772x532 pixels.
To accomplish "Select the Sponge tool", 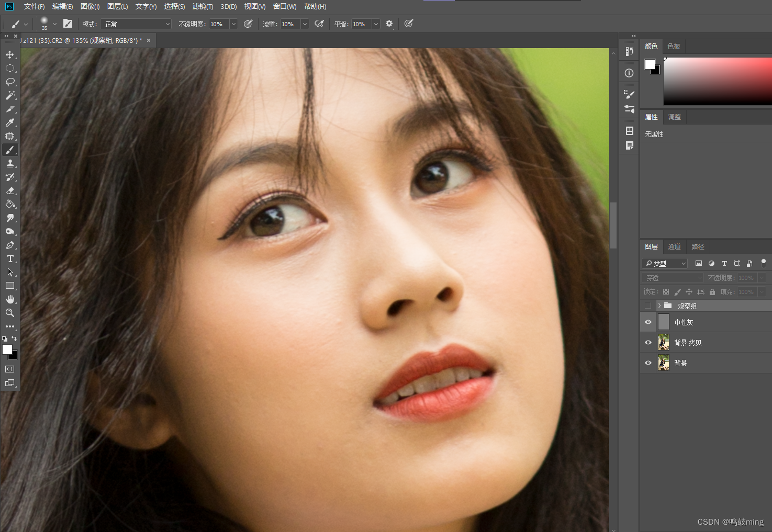I will (10, 232).
